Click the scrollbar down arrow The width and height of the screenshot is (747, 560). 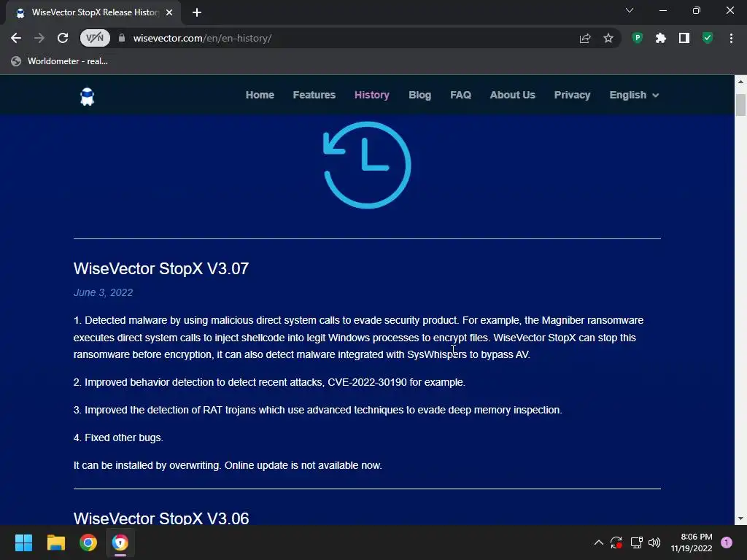pyautogui.click(x=740, y=518)
